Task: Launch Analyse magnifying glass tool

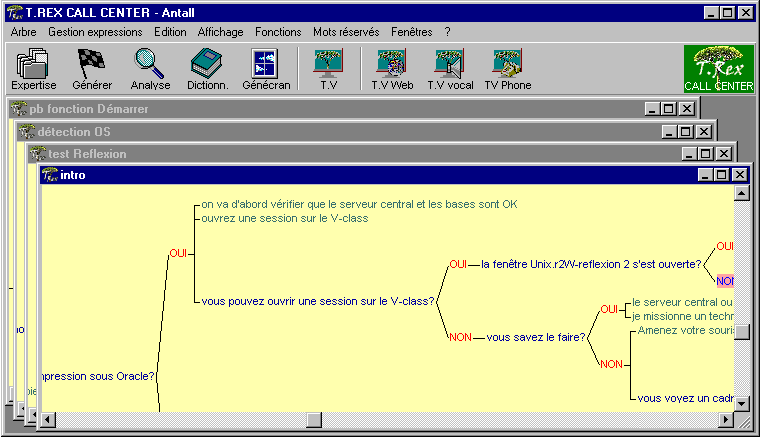Action: 150,70
